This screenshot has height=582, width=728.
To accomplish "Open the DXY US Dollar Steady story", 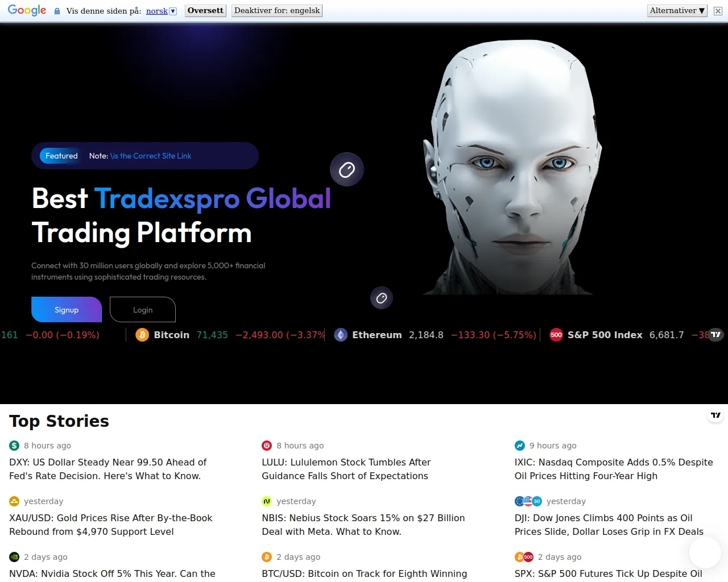I will pos(108,469).
